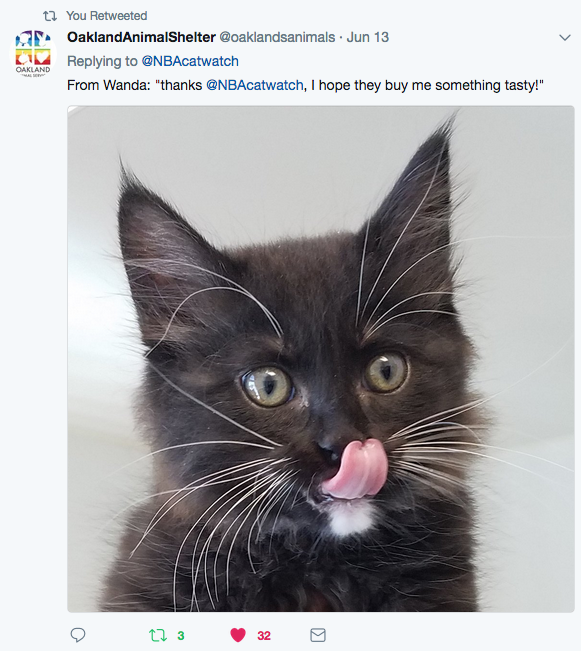Click the like count number 32
Image resolution: width=581 pixels, height=651 pixels.
point(264,636)
